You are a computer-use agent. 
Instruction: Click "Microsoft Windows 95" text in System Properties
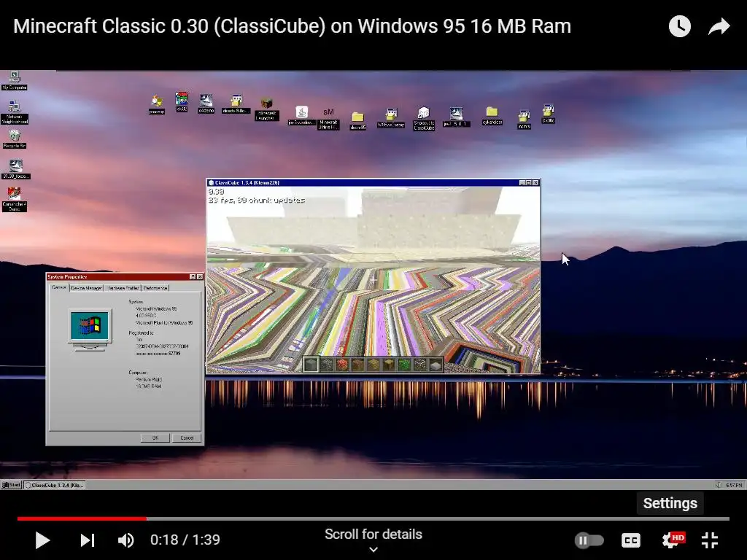pos(156,309)
